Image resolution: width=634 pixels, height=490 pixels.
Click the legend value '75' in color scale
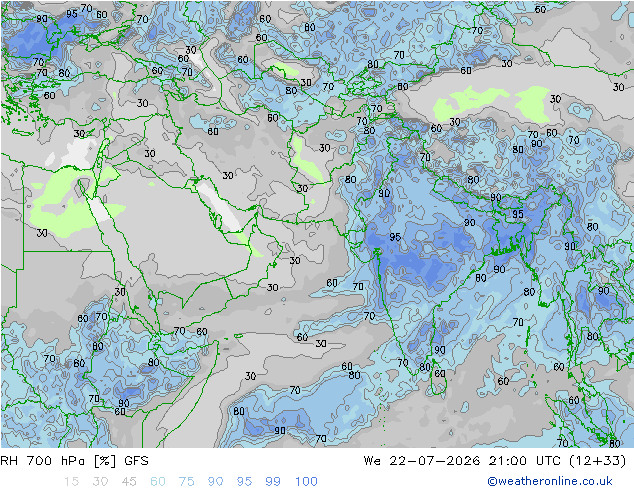[x=186, y=481]
